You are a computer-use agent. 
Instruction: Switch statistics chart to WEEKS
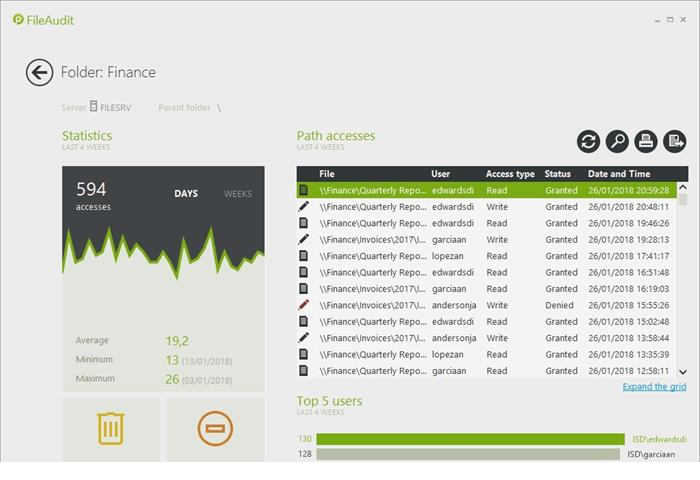coord(238,194)
